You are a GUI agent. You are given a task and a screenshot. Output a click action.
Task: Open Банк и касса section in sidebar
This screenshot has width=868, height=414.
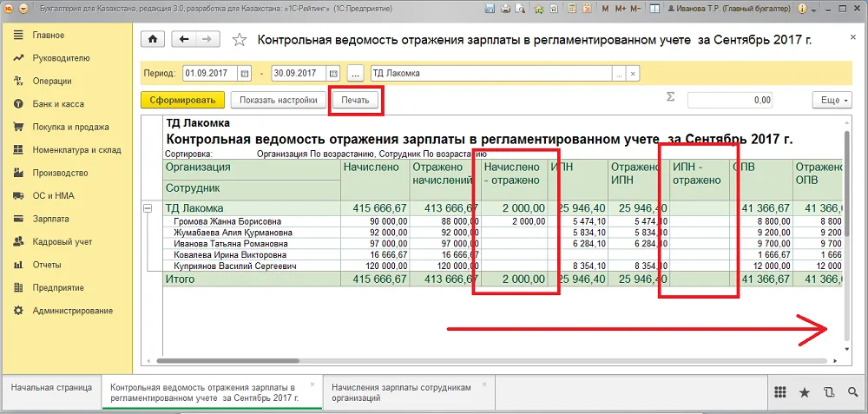point(58,104)
